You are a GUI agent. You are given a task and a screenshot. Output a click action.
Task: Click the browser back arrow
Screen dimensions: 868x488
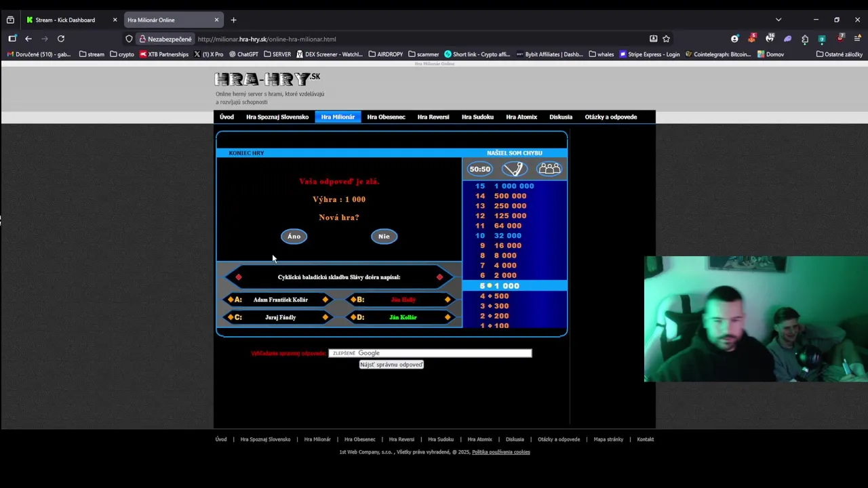coord(28,39)
